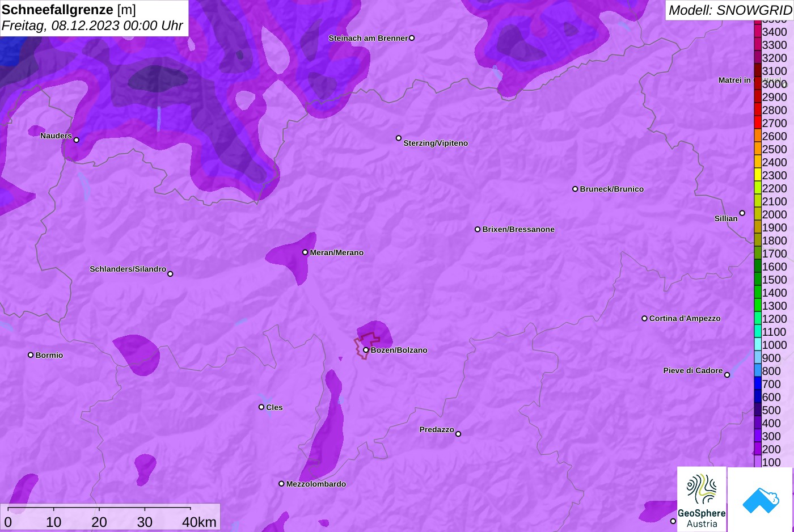Click the 20 mark on scale bar
Image resolution: width=794 pixels, height=532 pixels.
tap(99, 522)
